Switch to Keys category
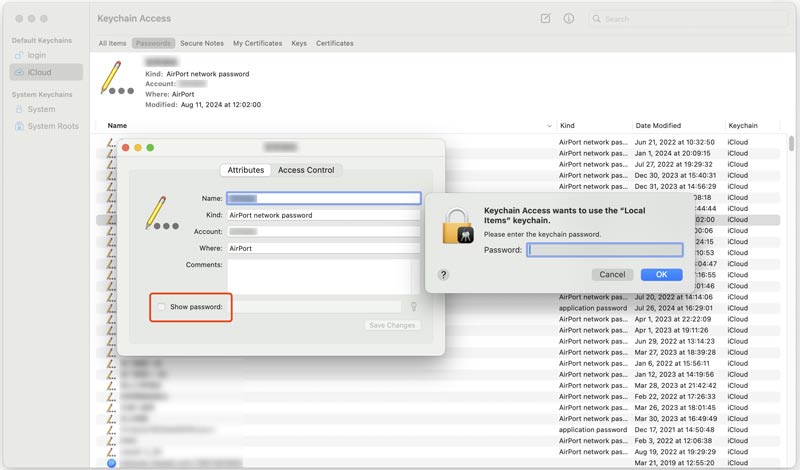Image resolution: width=800 pixels, height=470 pixels. [299, 43]
